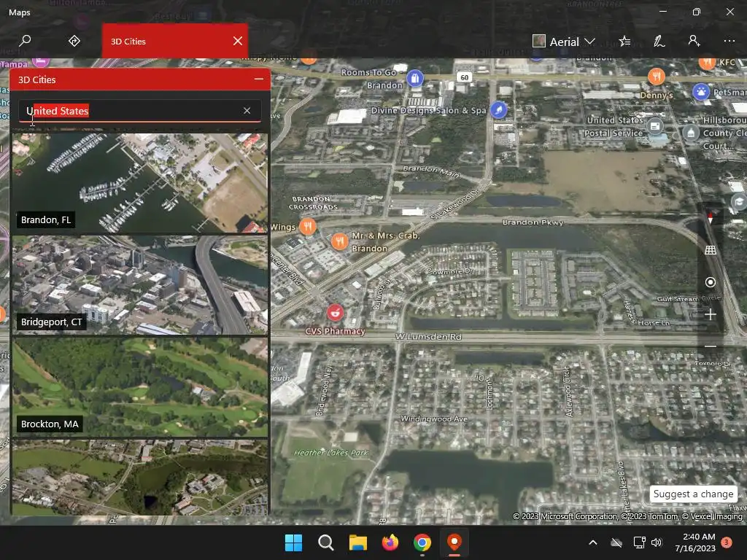Click the Suggest a change button

693,494
